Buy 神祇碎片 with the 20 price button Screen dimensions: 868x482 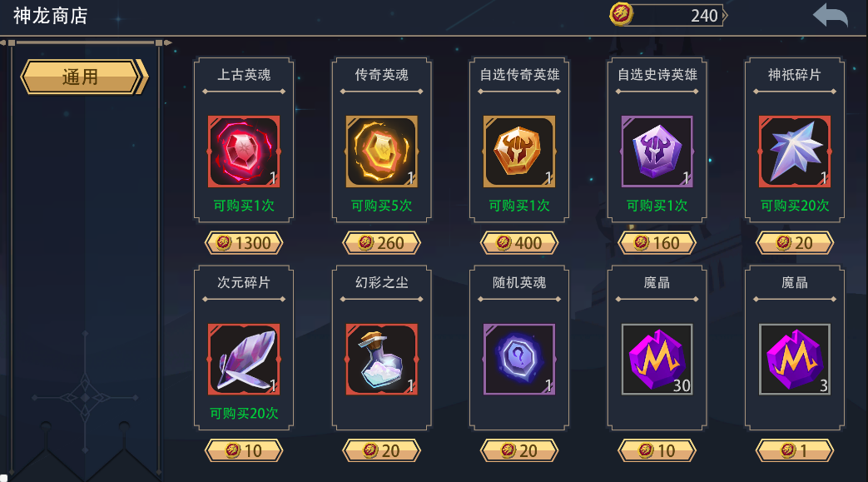pyautogui.click(x=795, y=242)
